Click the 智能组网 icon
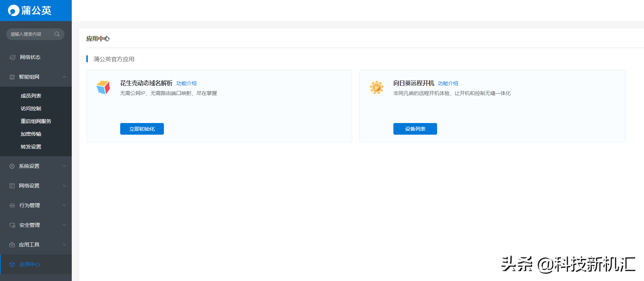644x281 pixels. pos(12,77)
